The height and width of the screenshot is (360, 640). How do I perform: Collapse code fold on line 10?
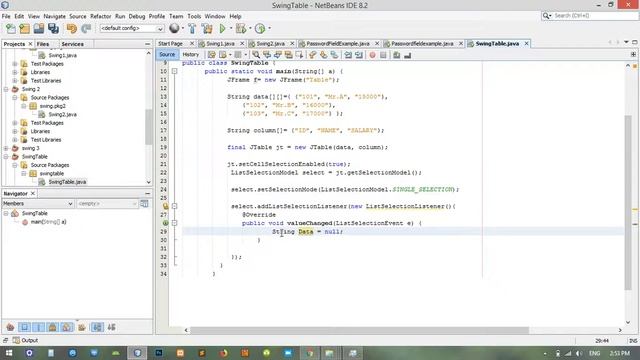click(x=175, y=71)
